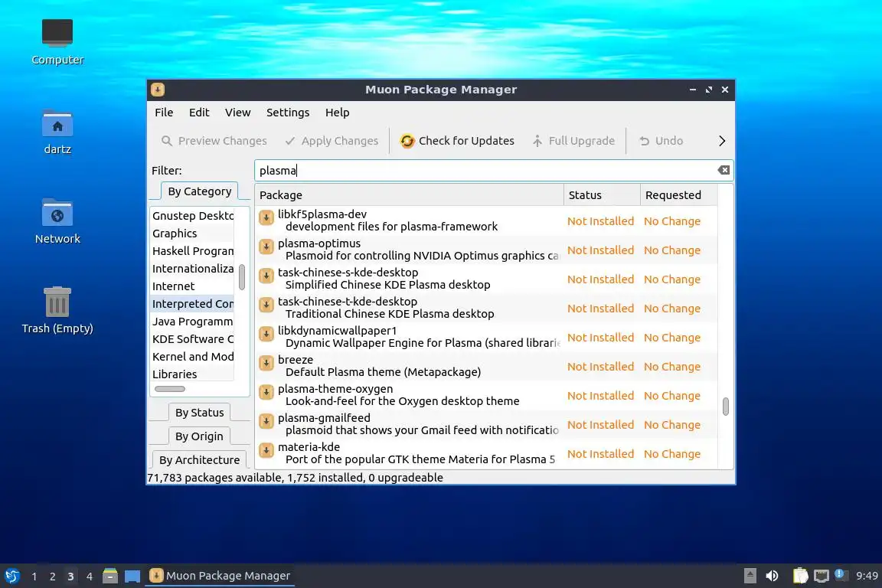Click the plasma-gmailfeed package icon
This screenshot has height=588, width=882.
click(x=266, y=421)
